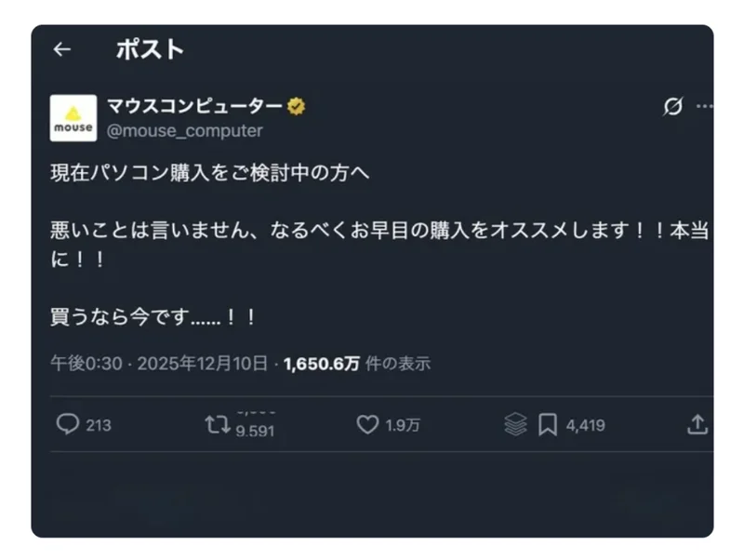Open the post's more options menu
Image resolution: width=744 pixels, height=560 pixels.
pyautogui.click(x=704, y=107)
